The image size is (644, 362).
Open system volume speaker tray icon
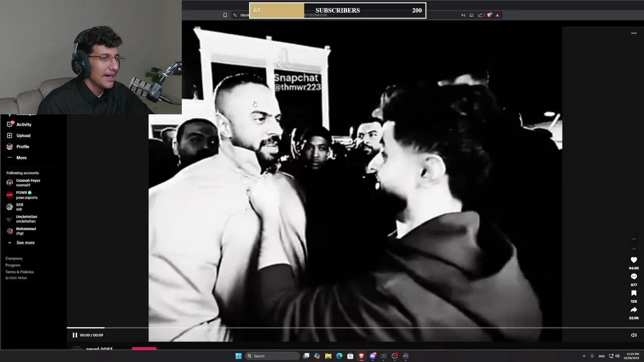pos(617,356)
